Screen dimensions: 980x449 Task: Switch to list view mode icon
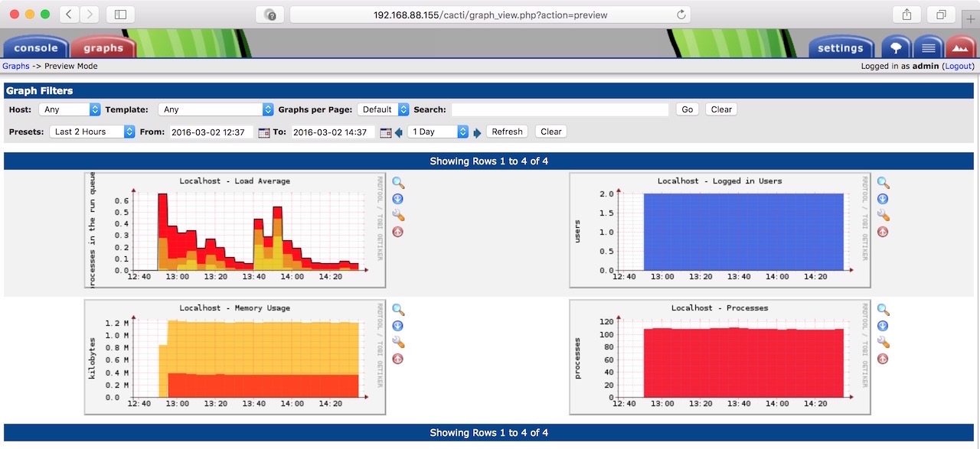[928, 47]
